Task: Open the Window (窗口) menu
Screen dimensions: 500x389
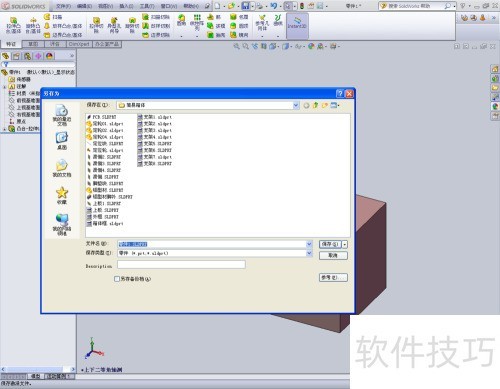Action: coord(169,6)
